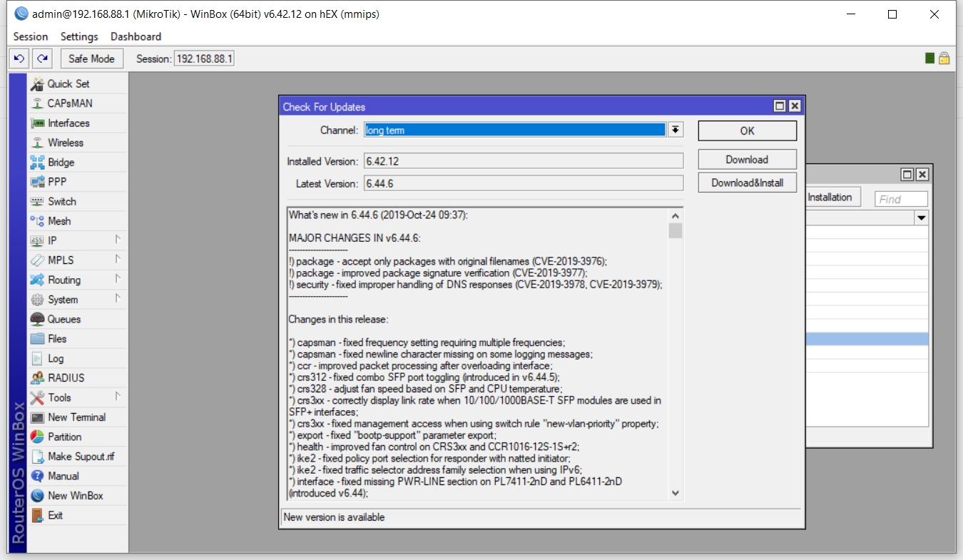Expand the Routing submenu

click(77, 280)
